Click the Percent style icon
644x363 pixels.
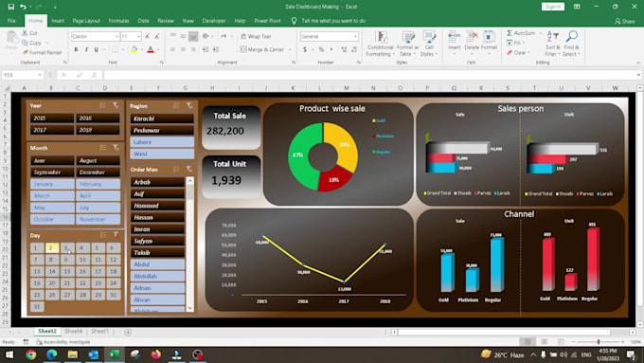tap(321, 49)
